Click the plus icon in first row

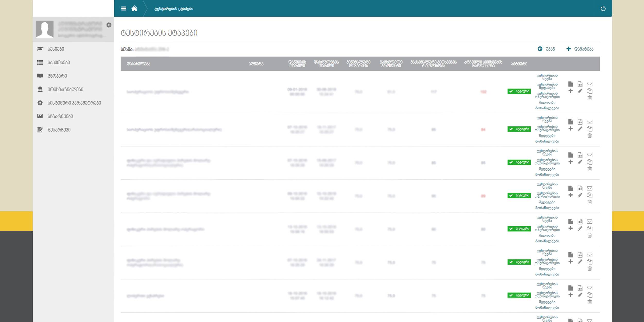click(571, 91)
